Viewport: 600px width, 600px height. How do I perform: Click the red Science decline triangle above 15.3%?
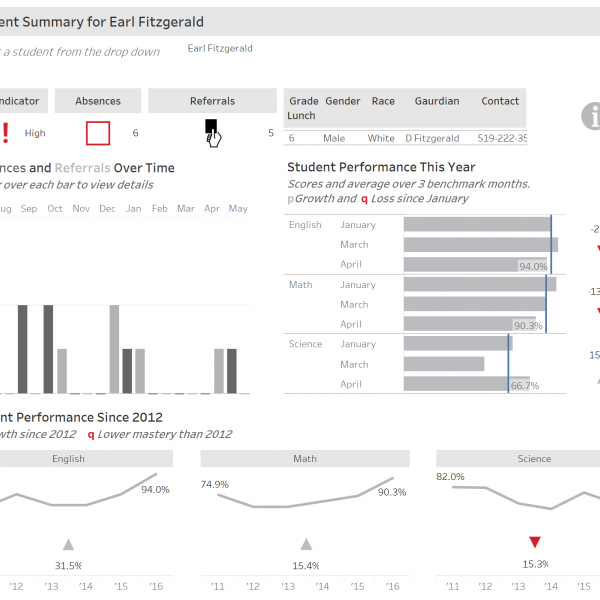[x=535, y=542]
